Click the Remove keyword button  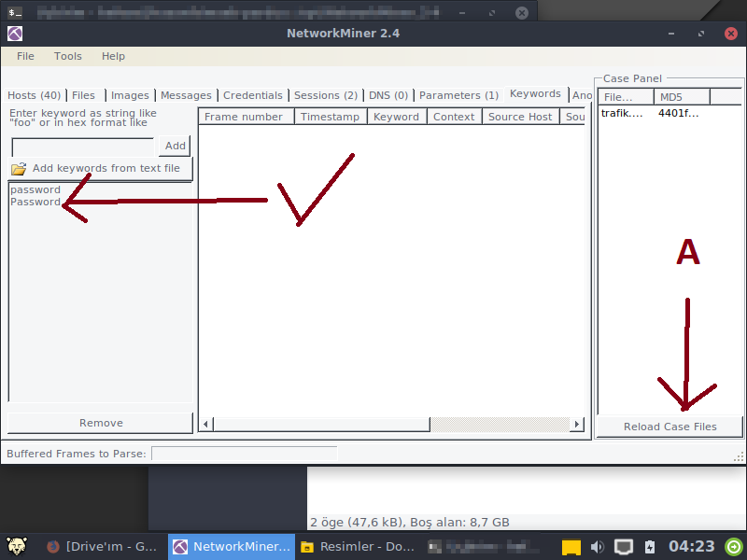(x=101, y=423)
